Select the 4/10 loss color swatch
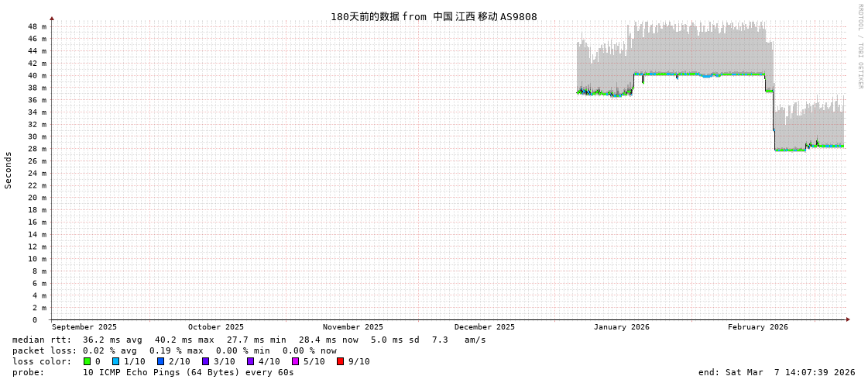Image resolution: width=868 pixels, height=383 pixels. (250, 361)
